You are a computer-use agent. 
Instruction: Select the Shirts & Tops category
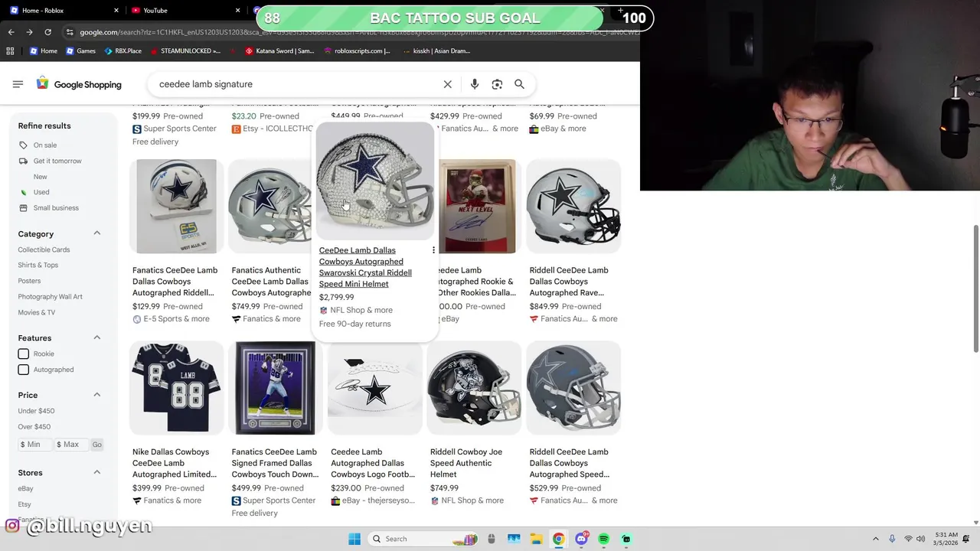coord(38,265)
